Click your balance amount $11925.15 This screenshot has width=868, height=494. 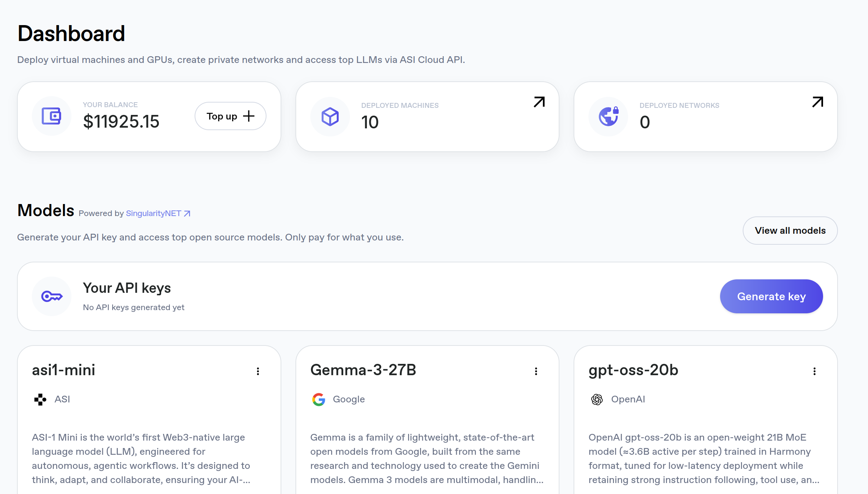[x=121, y=122]
